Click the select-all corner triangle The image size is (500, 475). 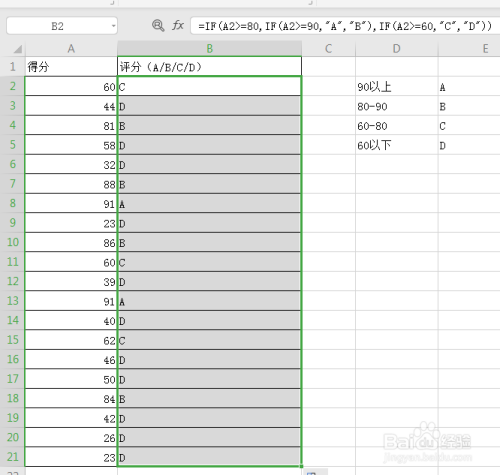click(17, 49)
